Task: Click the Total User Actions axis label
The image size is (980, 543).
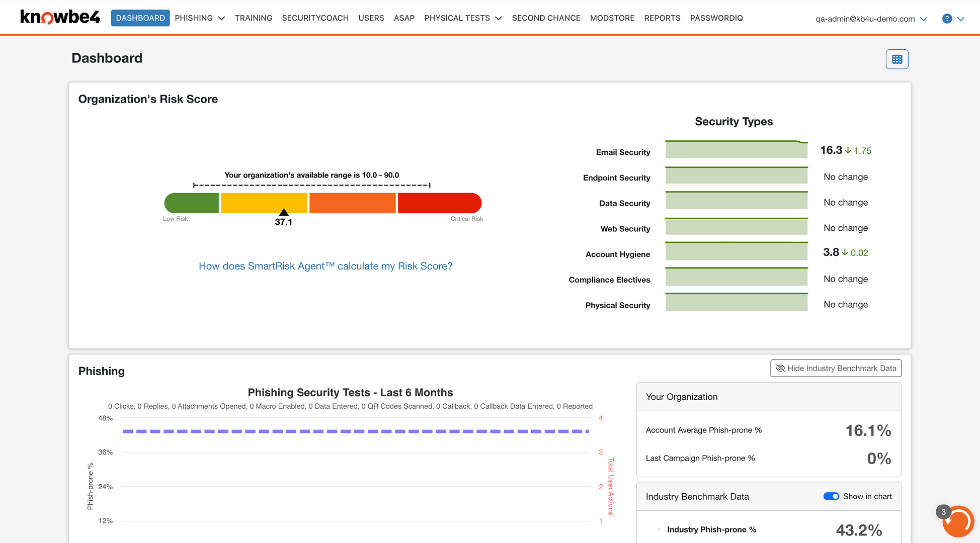Action: [611, 486]
